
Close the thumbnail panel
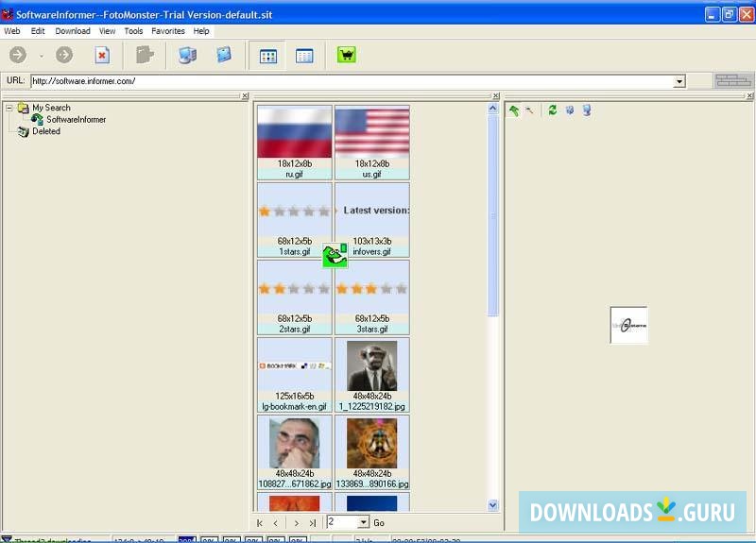click(x=495, y=96)
